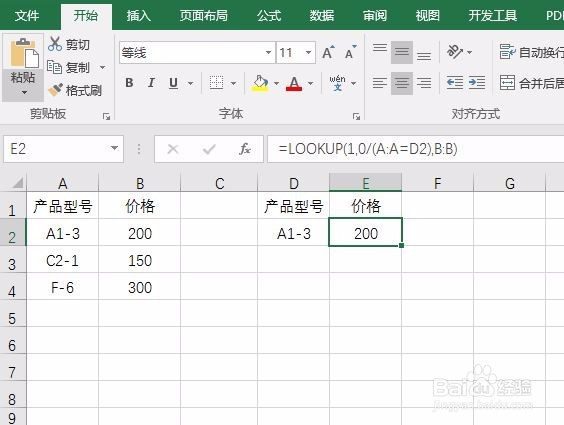Click the decrease indent icon
Viewport: 564px width, 425px height.
click(455, 83)
